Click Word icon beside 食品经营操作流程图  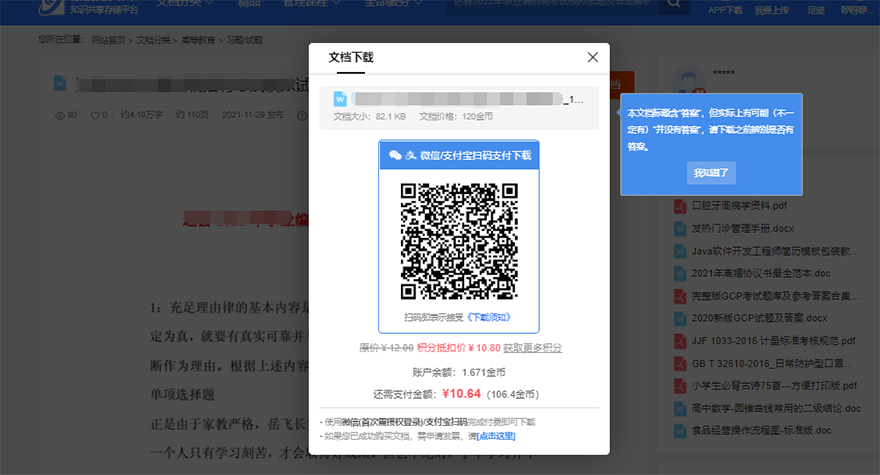pos(680,431)
